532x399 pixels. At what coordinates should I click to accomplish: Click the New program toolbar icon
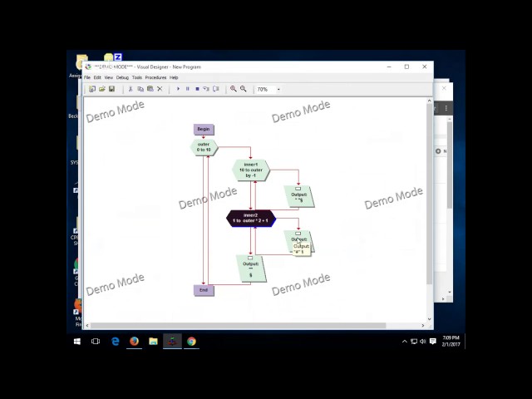[92, 89]
